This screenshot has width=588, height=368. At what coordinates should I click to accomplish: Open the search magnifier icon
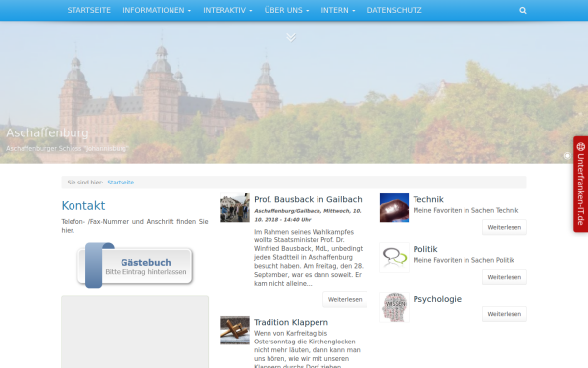(x=523, y=11)
